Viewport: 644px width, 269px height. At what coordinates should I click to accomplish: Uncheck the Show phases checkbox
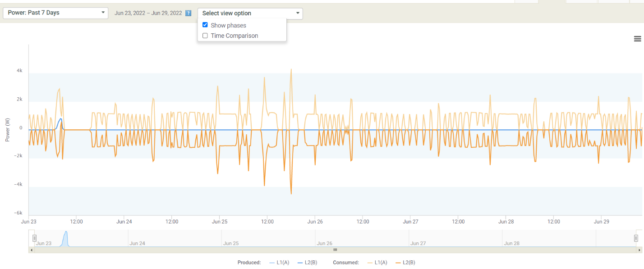tap(205, 25)
